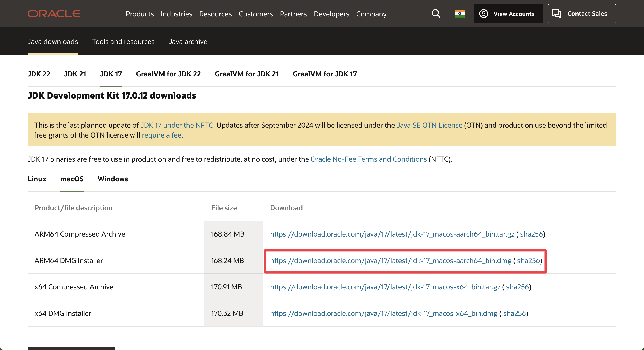This screenshot has height=350, width=644.
Task: Download macos-aarch64_bin.tar.gz link
Action: (392, 234)
